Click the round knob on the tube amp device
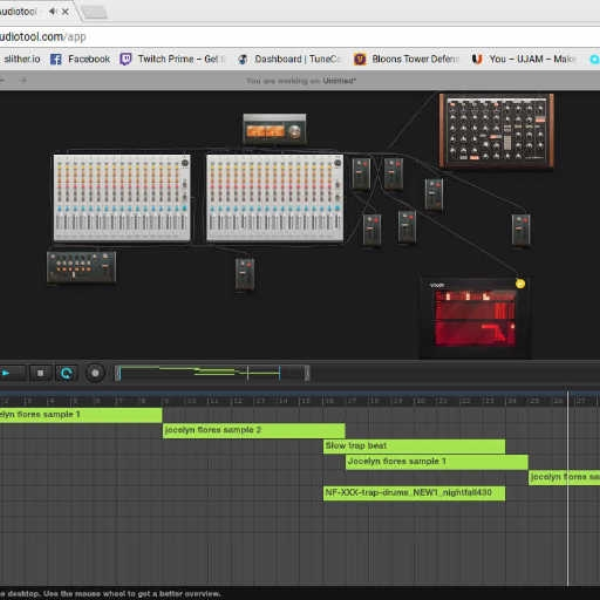Image resolution: width=600 pixels, height=600 pixels. coord(294,131)
